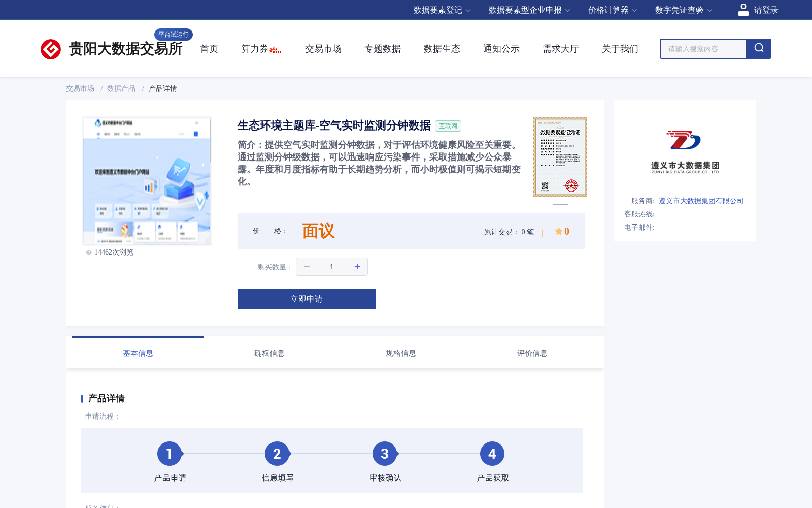Viewport: 812px width, 508px height.
Task: Click the search magnifier button
Action: (759, 49)
